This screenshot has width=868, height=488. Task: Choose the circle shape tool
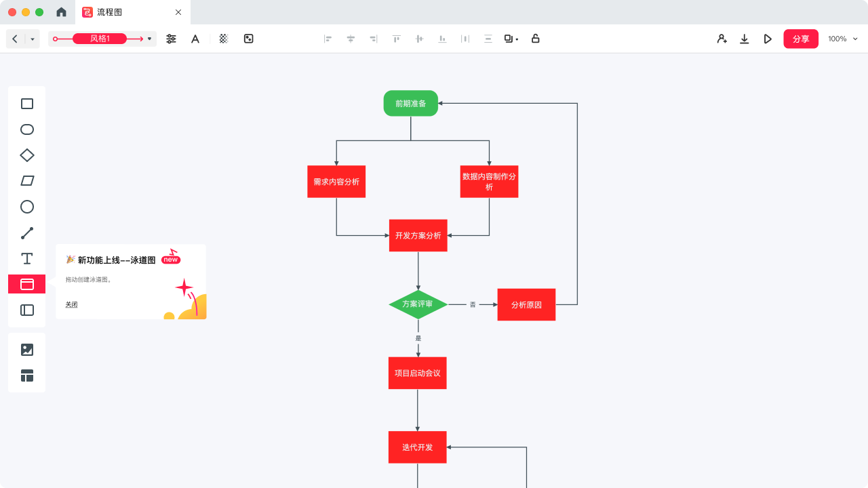click(27, 207)
